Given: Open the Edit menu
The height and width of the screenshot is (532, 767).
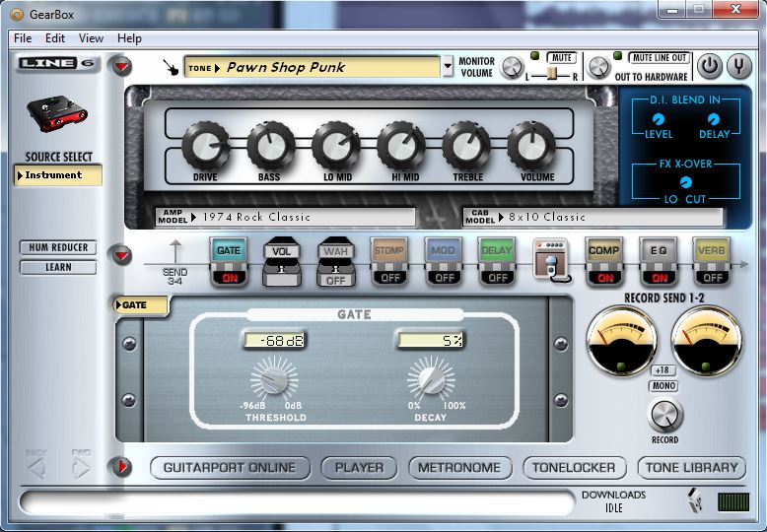Looking at the screenshot, I should tap(55, 38).
